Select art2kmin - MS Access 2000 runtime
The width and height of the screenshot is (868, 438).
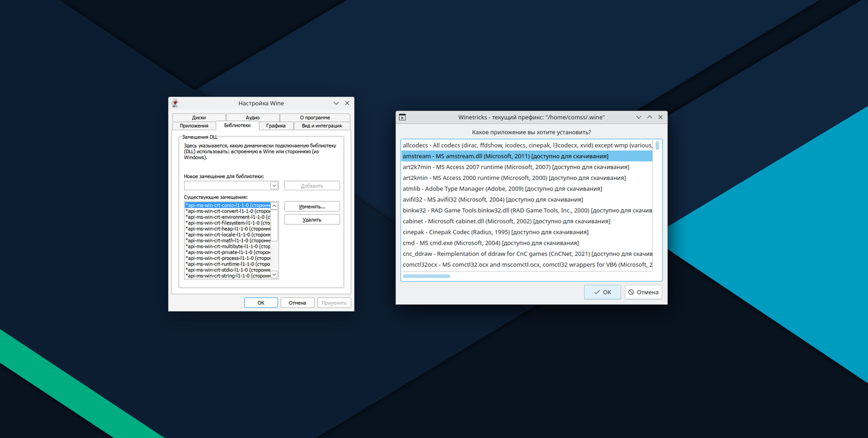pyautogui.click(x=527, y=178)
